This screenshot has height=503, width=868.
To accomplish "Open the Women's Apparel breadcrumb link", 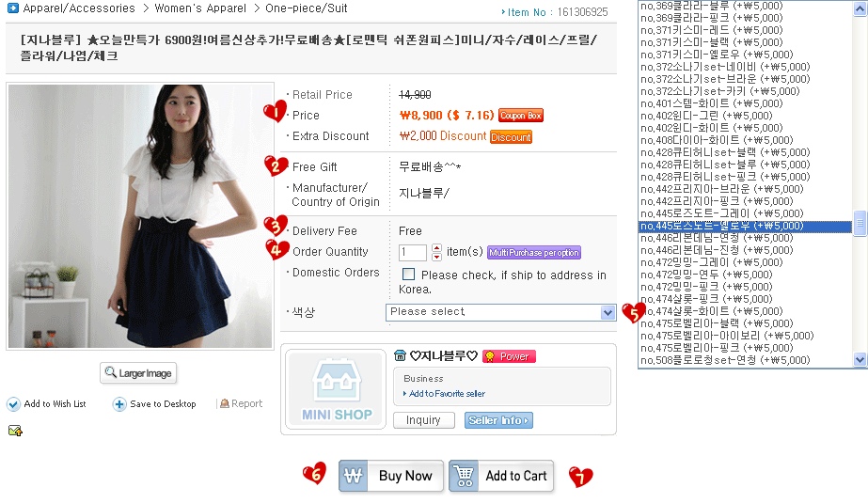I will coord(200,8).
